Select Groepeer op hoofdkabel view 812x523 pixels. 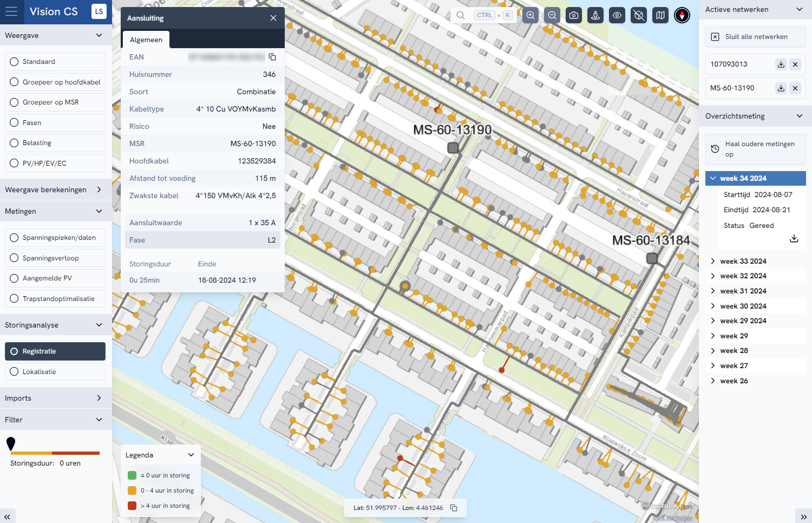point(55,82)
